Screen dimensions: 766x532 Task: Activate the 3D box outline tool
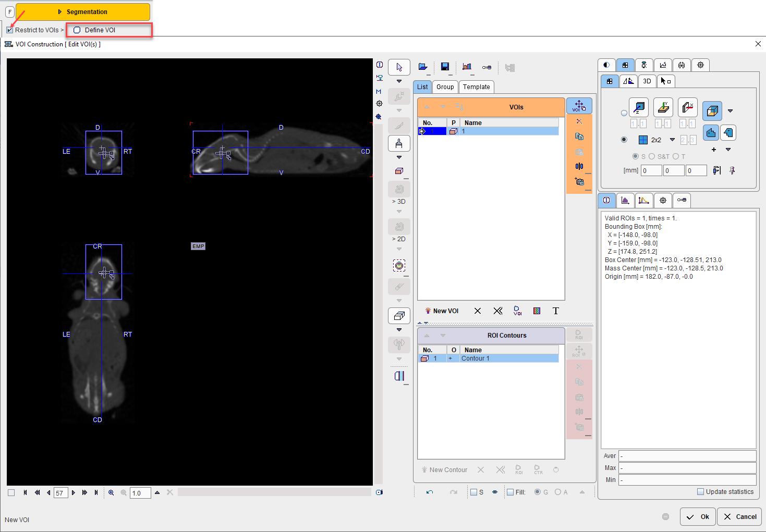point(399,316)
